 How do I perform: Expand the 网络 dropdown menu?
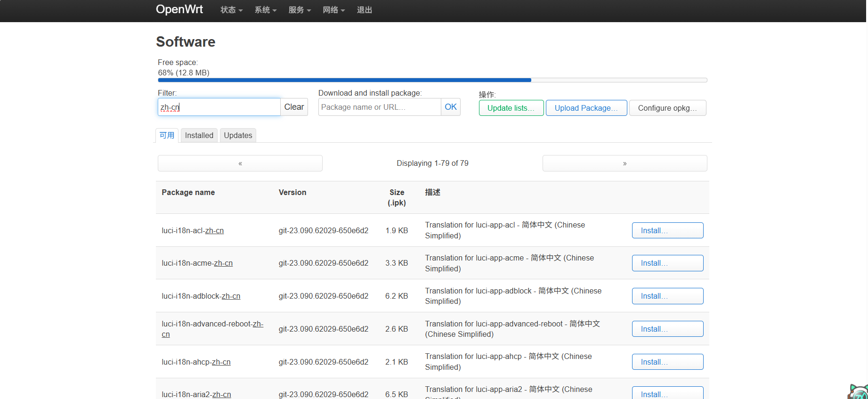click(333, 10)
